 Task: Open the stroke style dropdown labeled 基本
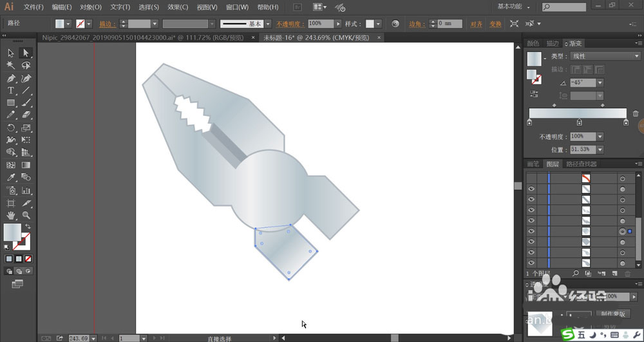[268, 24]
